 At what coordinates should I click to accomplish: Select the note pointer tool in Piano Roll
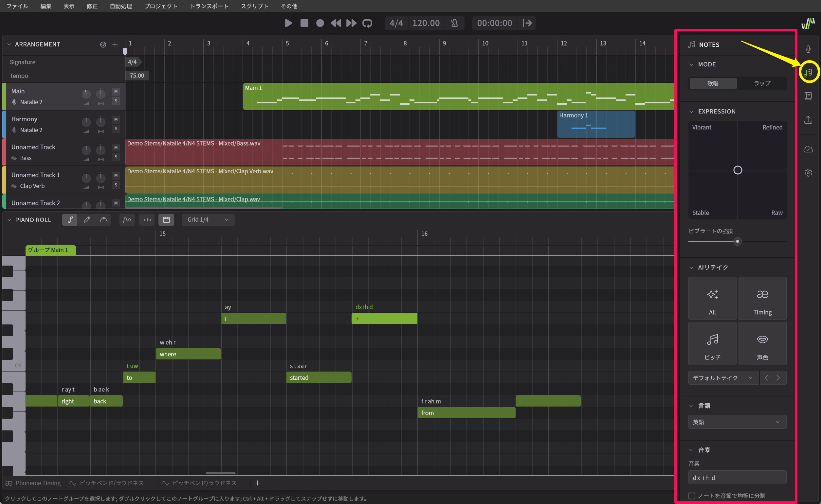coord(70,220)
